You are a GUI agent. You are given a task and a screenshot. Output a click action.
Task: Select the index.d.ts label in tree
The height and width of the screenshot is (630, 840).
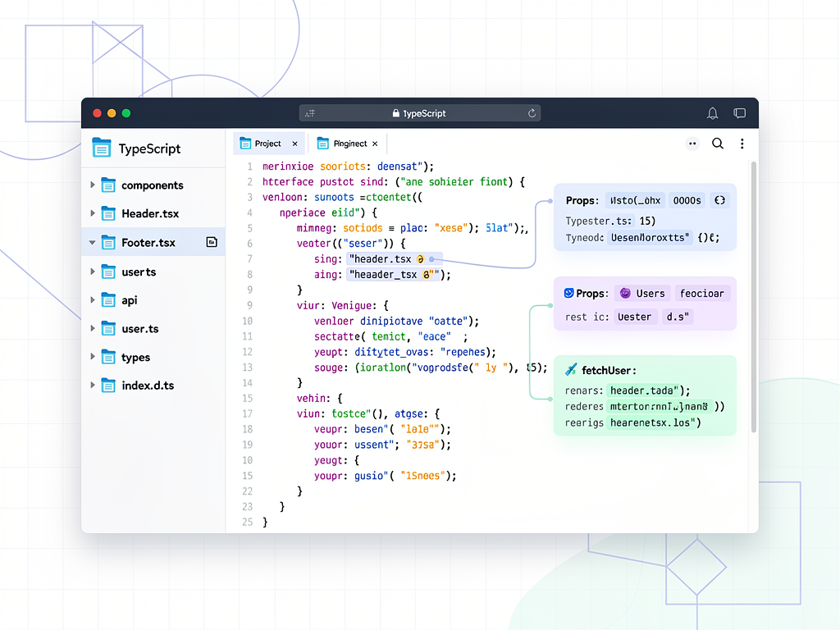[148, 386]
